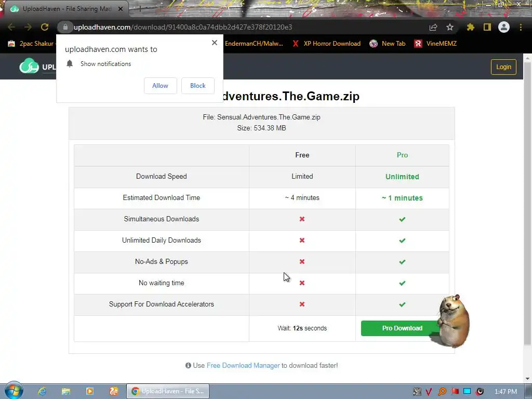
Task: Click the red V tray icon
Action: click(429, 392)
